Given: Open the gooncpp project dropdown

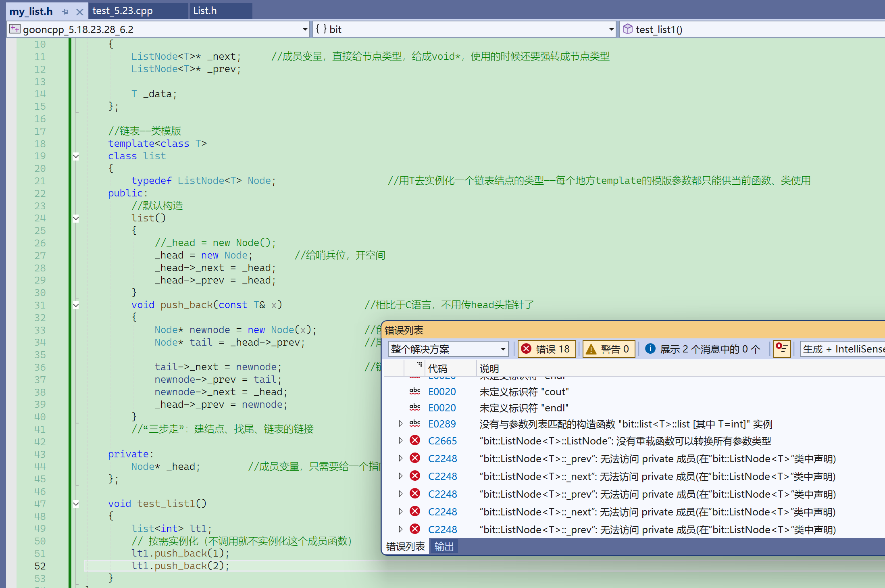Looking at the screenshot, I should coord(305,29).
